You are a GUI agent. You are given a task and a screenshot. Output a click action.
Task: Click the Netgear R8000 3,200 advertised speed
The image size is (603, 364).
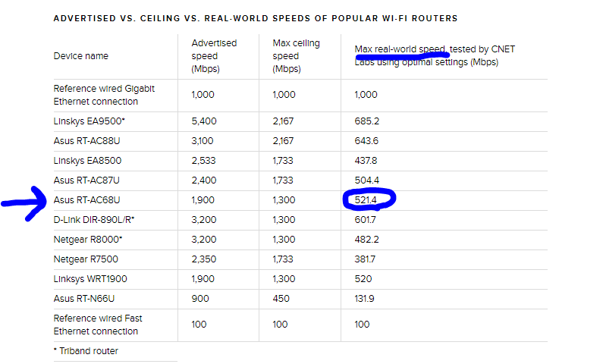click(204, 240)
